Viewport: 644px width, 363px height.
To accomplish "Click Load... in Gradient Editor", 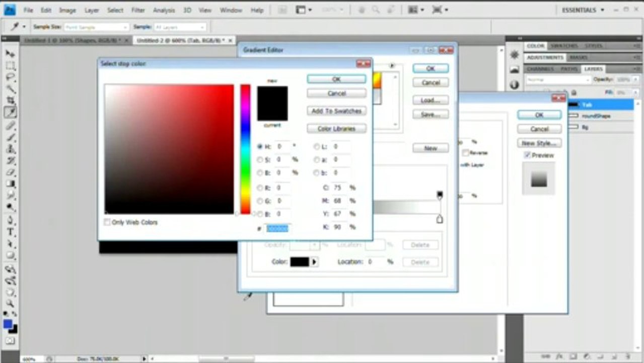I will [431, 100].
